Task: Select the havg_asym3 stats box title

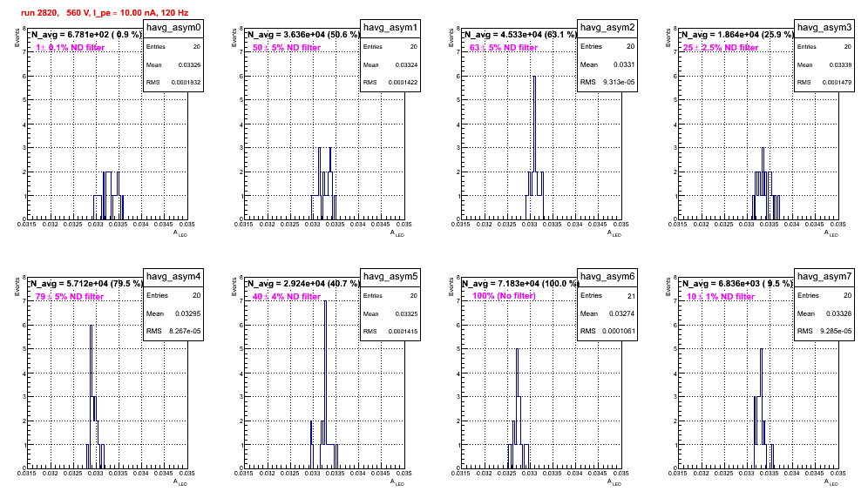Action: point(824,28)
